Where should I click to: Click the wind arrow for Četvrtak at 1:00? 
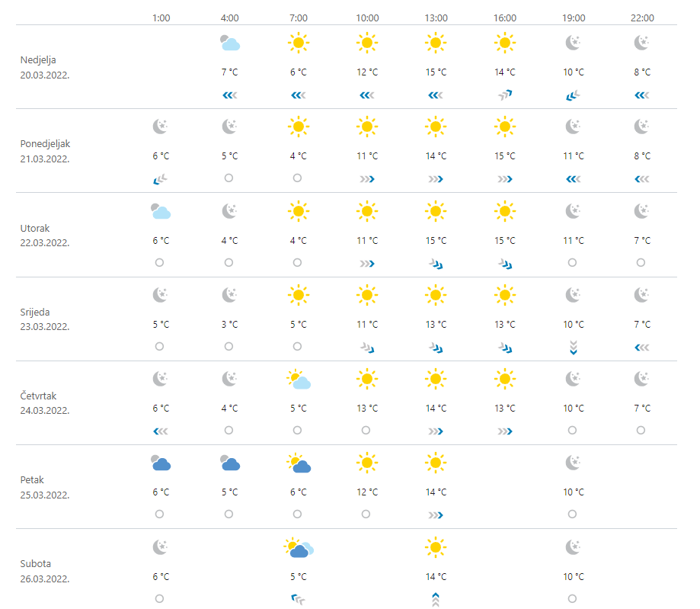click(160, 431)
